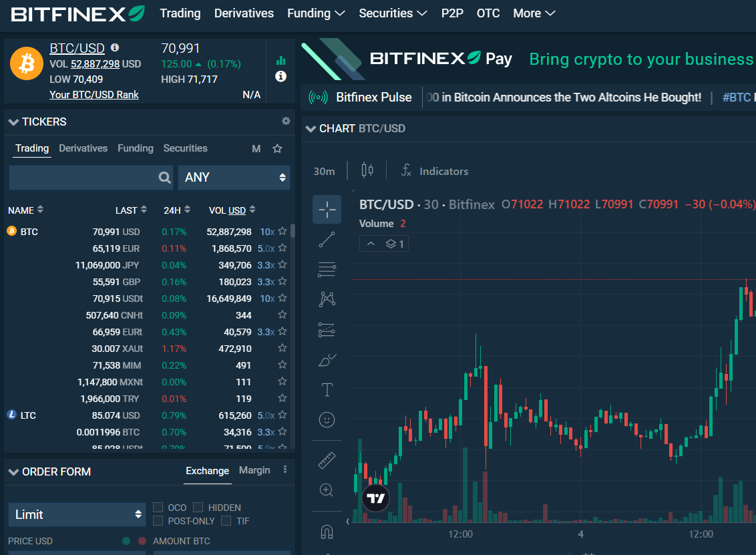Viewport: 756px width, 555px height.
Task: Switch tickers to Securities tab
Action: click(x=185, y=148)
